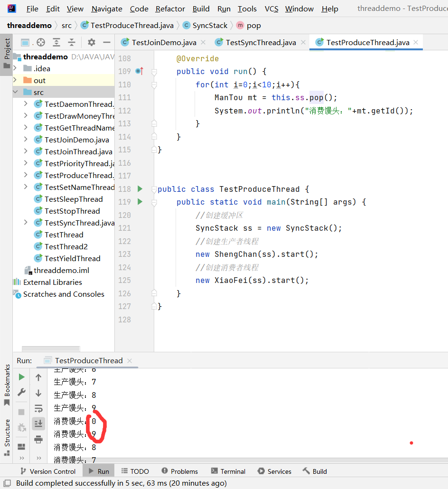
Task: Open Version Control tool window
Action: pyautogui.click(x=48, y=471)
